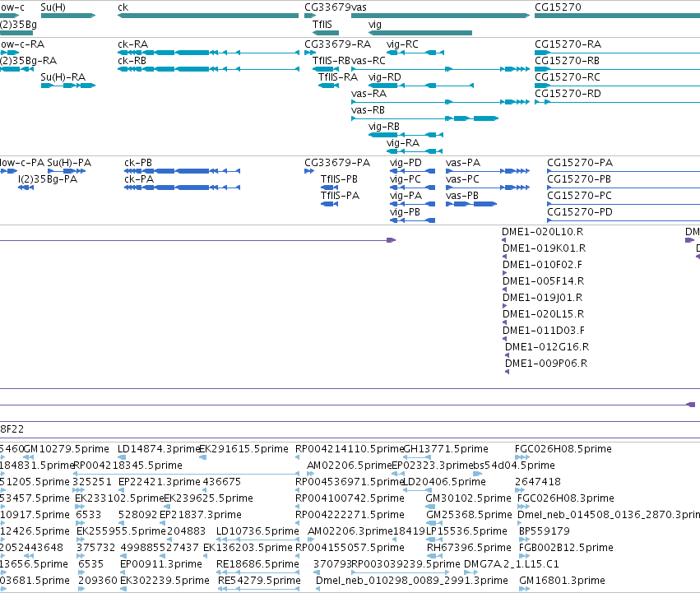This screenshot has width=700, height=593.
Task: Click the TfIIS-RA transcript label
Action: [x=338, y=77]
